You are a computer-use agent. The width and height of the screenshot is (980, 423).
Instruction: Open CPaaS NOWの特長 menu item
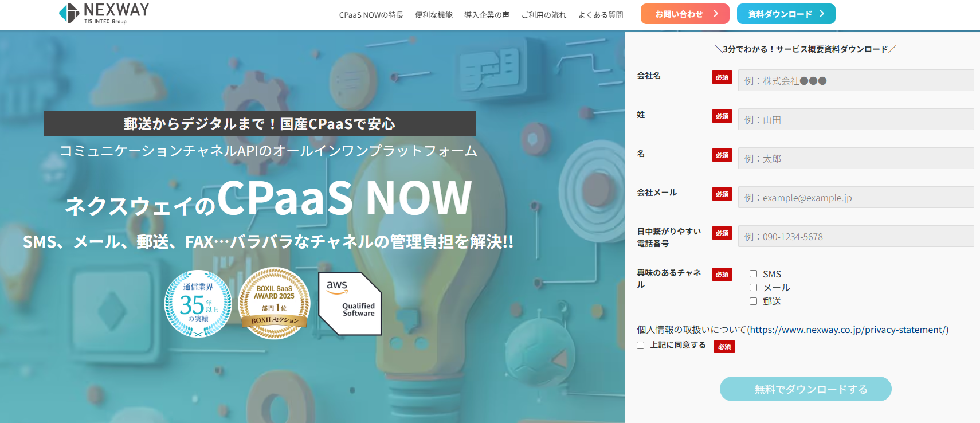pos(371,15)
